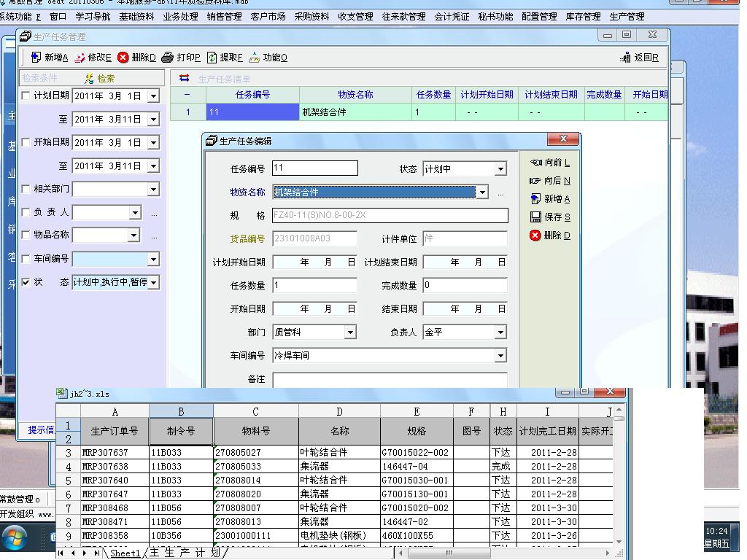Open the 负责人 dropdown showing 金平
Screen dimensions: 747x560
tap(500, 332)
